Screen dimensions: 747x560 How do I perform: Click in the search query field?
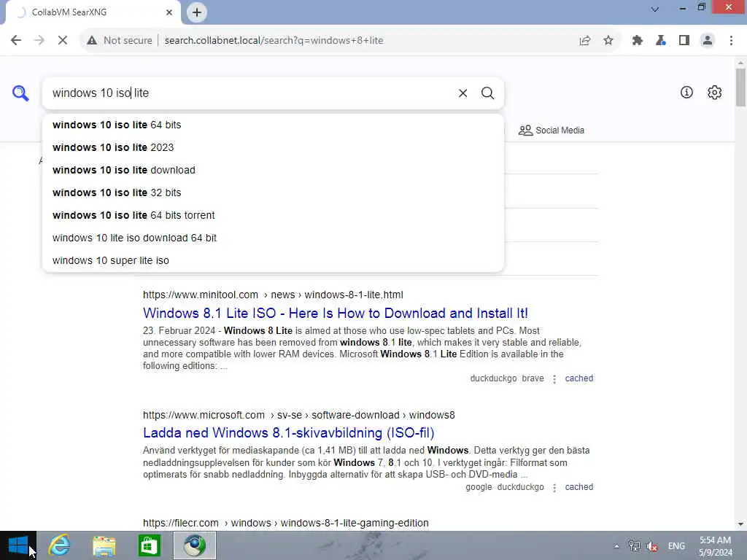coord(248,93)
